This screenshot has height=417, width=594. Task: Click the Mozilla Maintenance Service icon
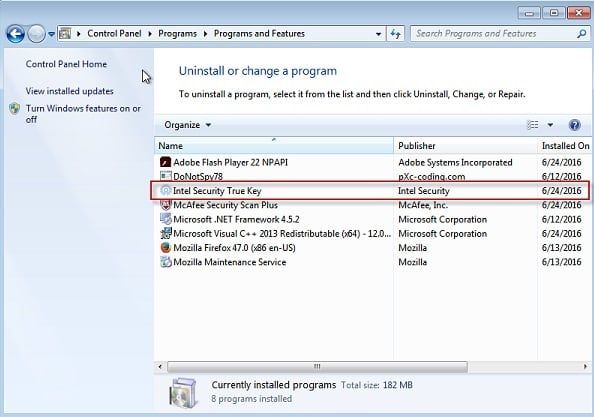click(x=166, y=262)
